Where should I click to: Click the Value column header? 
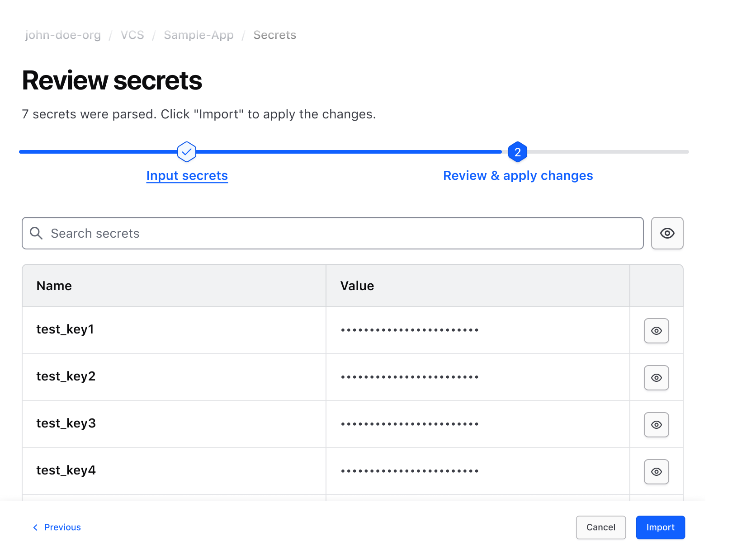[357, 286]
